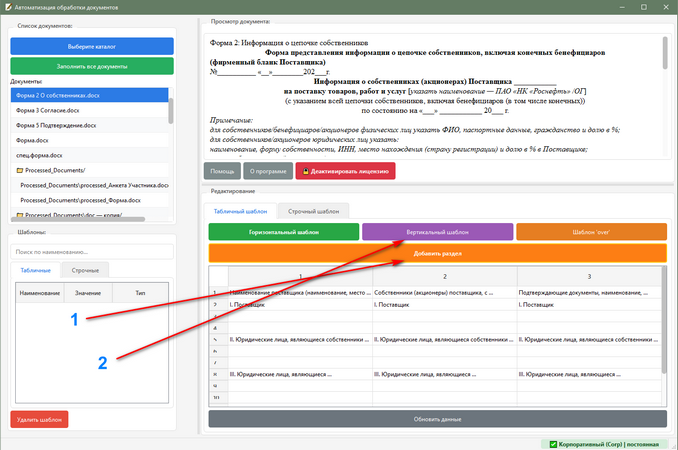Image resolution: width=678 pixels, height=450 pixels.
Task: Click II. Юридические лица cell in column 1
Action: coord(301,340)
